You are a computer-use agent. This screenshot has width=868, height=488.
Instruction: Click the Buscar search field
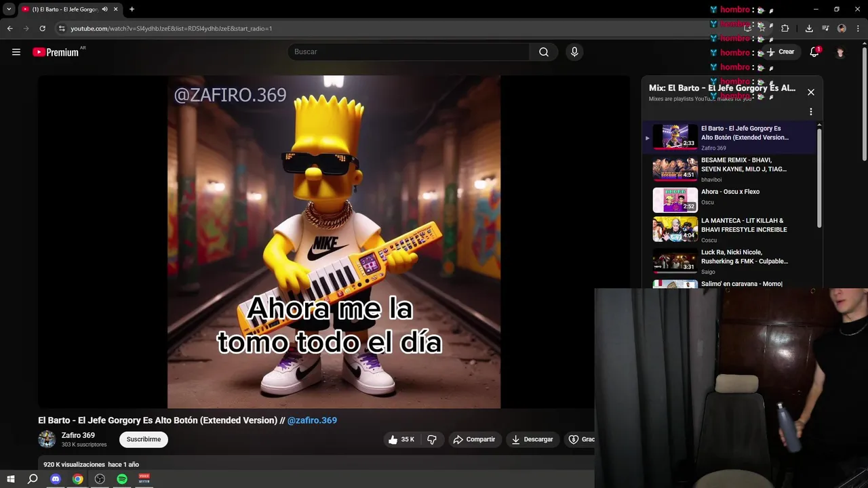409,52
